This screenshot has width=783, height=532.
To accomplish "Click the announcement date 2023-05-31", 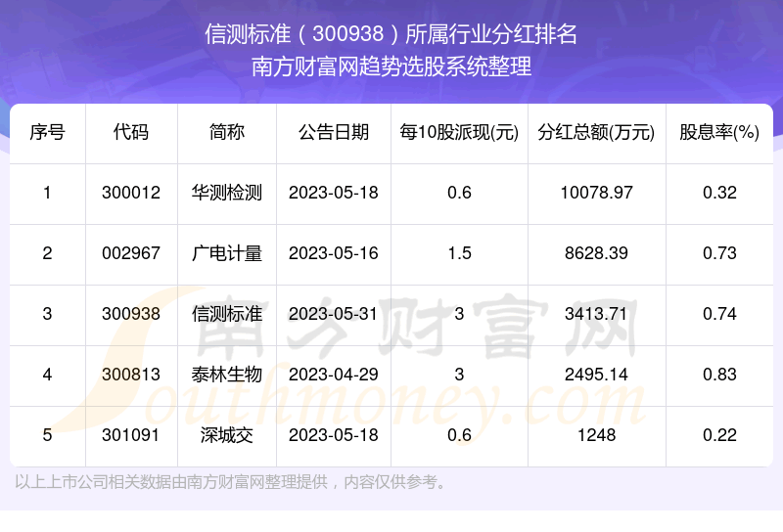I will click(334, 314).
